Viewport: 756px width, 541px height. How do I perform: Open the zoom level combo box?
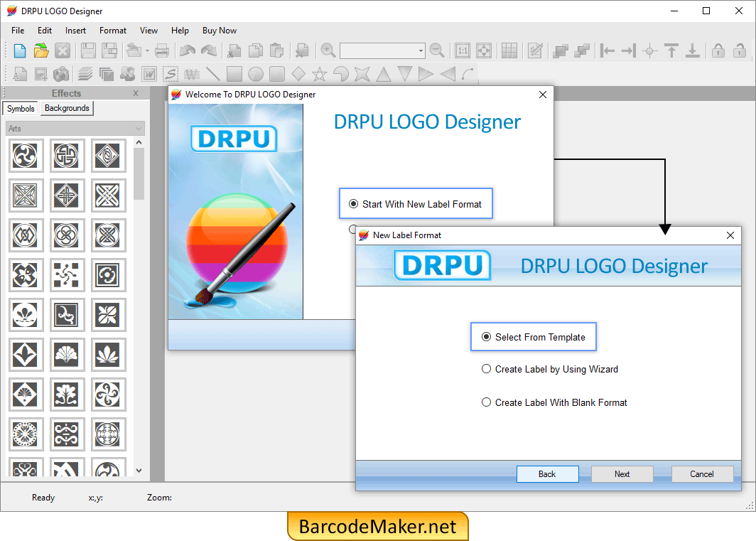pyautogui.click(x=382, y=50)
